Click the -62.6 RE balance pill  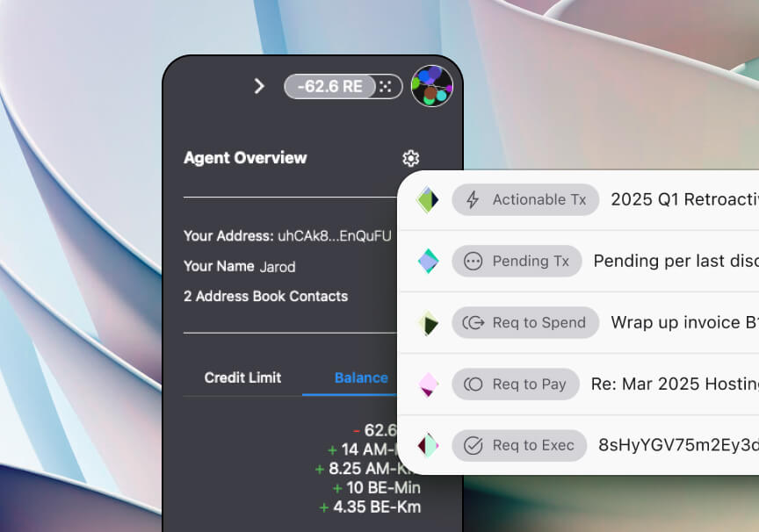point(329,86)
